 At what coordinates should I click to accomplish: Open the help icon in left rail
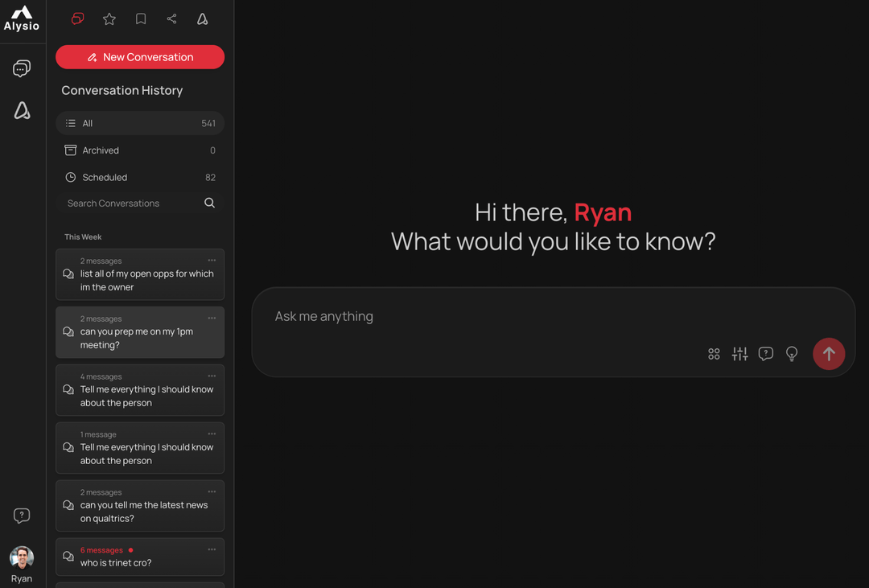coord(22,516)
